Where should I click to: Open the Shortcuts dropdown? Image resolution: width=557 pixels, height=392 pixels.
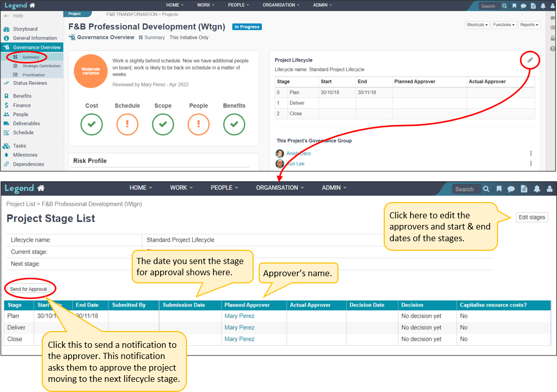coord(477,25)
